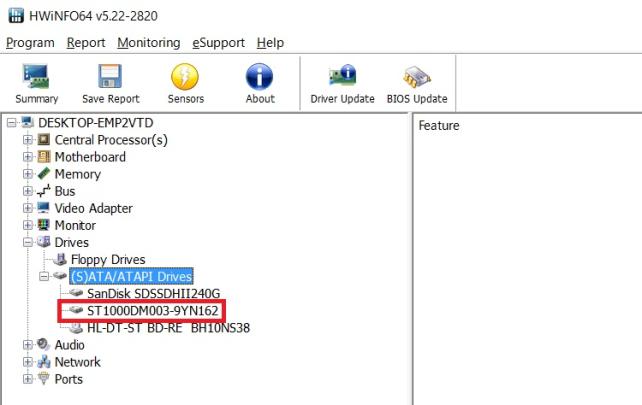Collapse the (S)ATA/ATAPI Drives node

point(44,276)
